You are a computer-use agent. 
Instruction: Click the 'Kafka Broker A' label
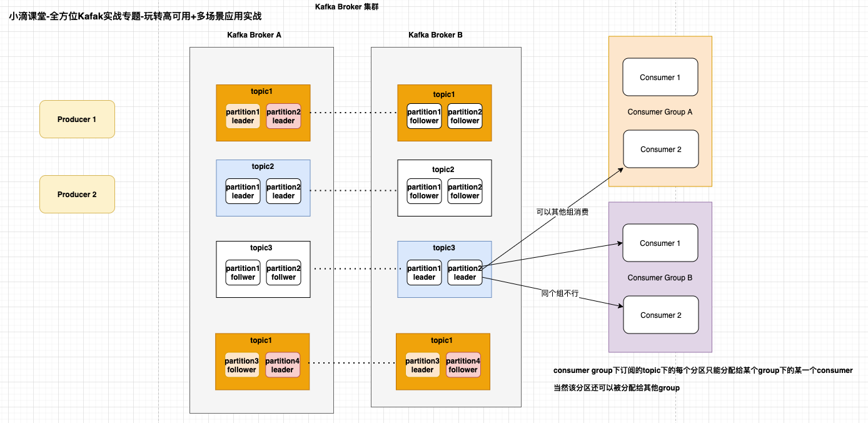coord(254,35)
